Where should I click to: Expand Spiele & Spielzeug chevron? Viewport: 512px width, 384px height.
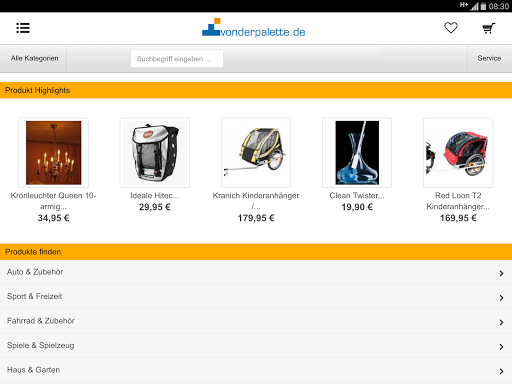[501, 347]
